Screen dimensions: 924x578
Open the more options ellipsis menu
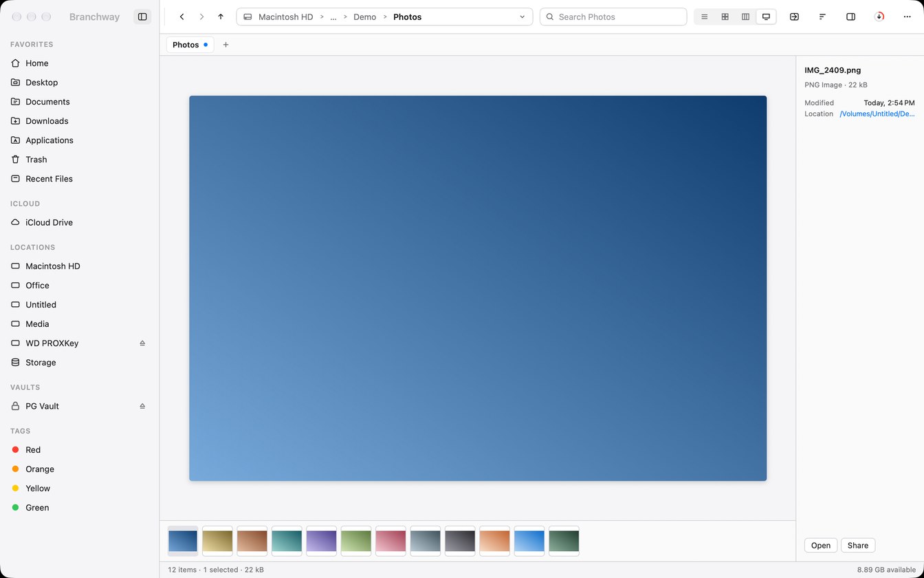907,17
